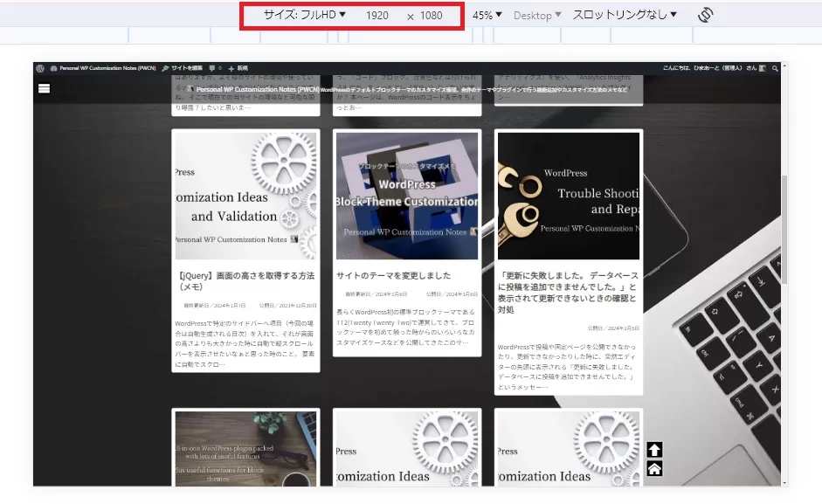
Task: Click the site logo icon beside header title
Action: (190, 89)
